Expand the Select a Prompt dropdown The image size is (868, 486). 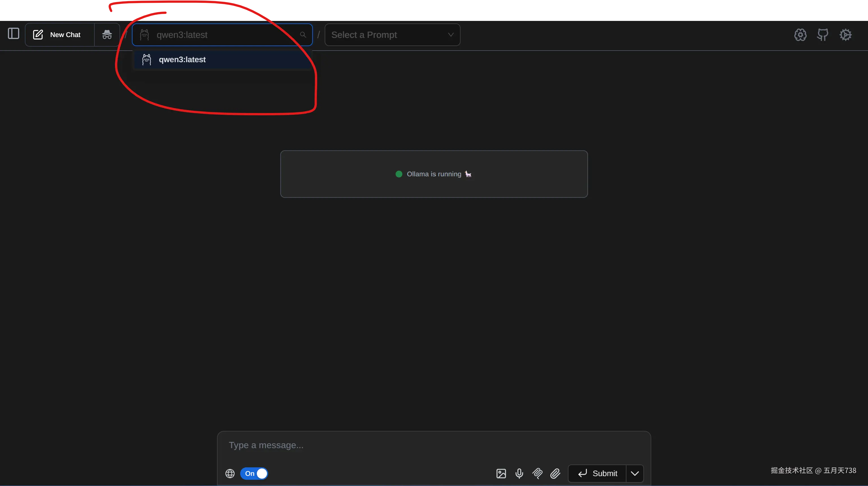pos(392,35)
